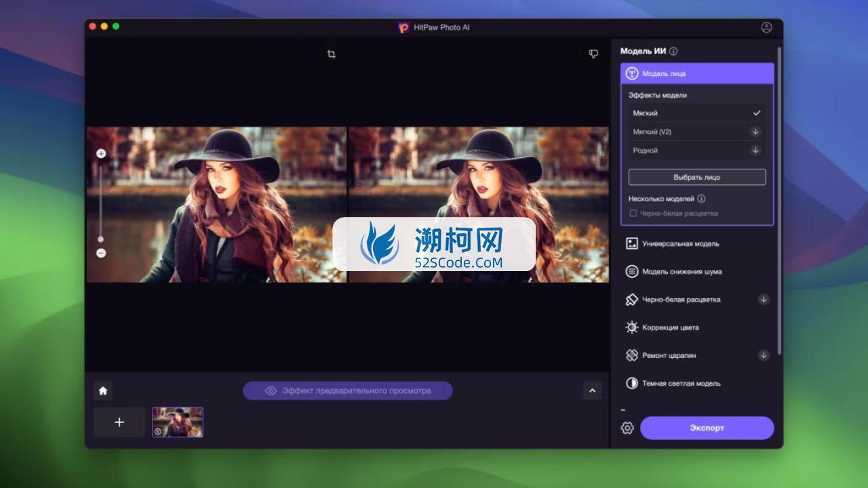Select the crop tool icon
The width and height of the screenshot is (868, 488).
(331, 54)
